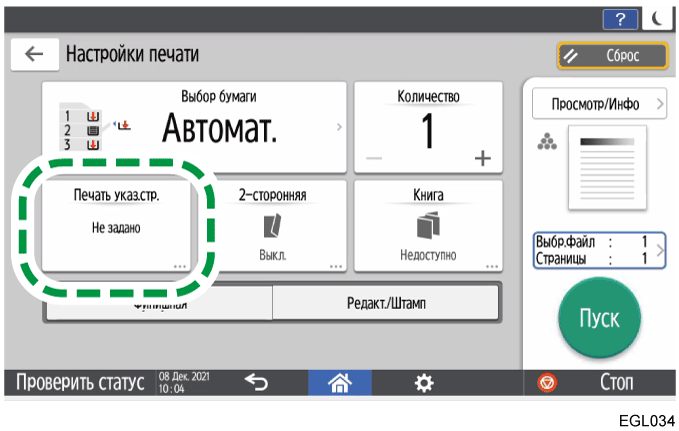Expand the Выбор бумаги paper selection
The width and height of the screenshot is (679, 431).
coord(194,127)
